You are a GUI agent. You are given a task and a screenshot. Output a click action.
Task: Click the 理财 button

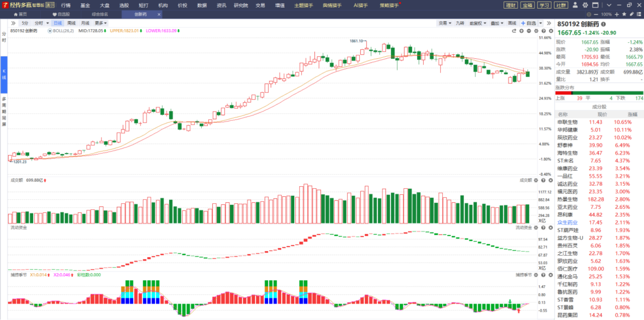[x=511, y=5]
